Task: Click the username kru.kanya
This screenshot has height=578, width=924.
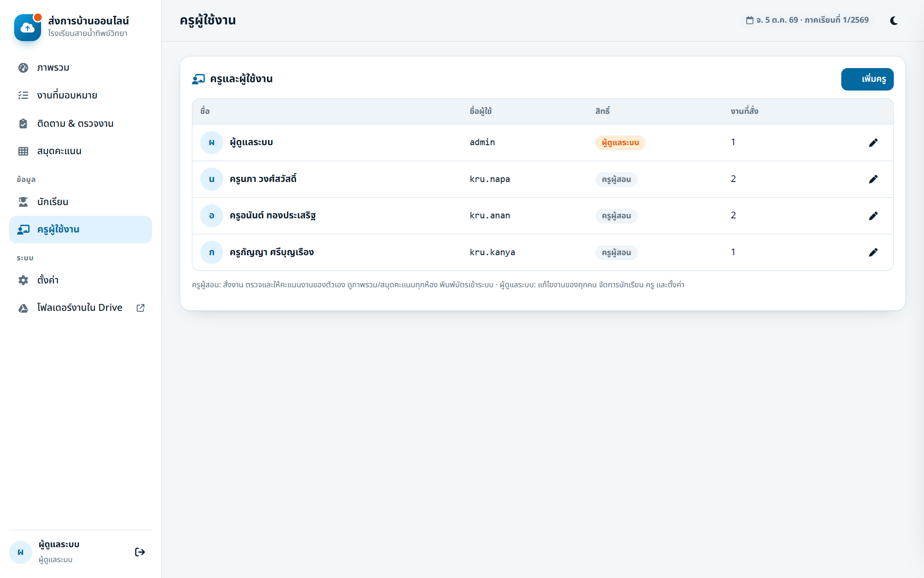Action: coord(492,252)
